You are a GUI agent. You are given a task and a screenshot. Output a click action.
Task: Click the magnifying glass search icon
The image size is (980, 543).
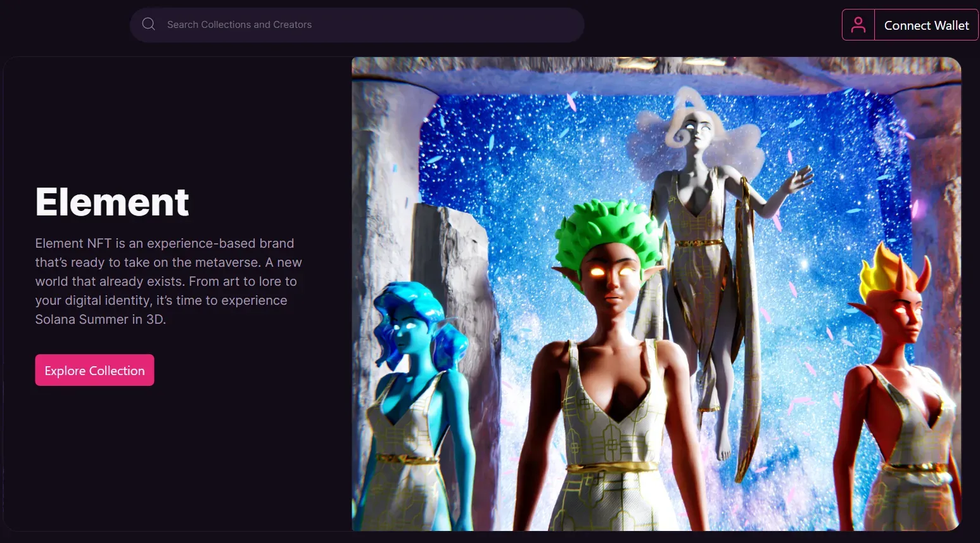pyautogui.click(x=149, y=24)
